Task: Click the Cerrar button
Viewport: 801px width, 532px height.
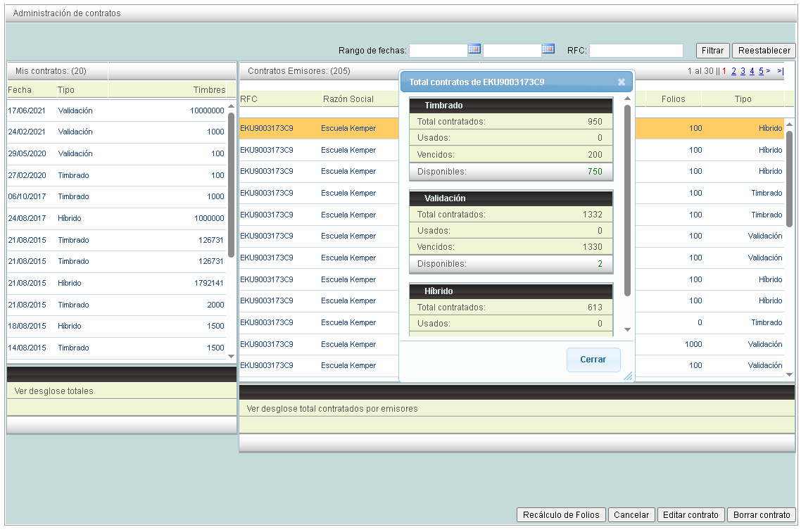Action: [593, 360]
